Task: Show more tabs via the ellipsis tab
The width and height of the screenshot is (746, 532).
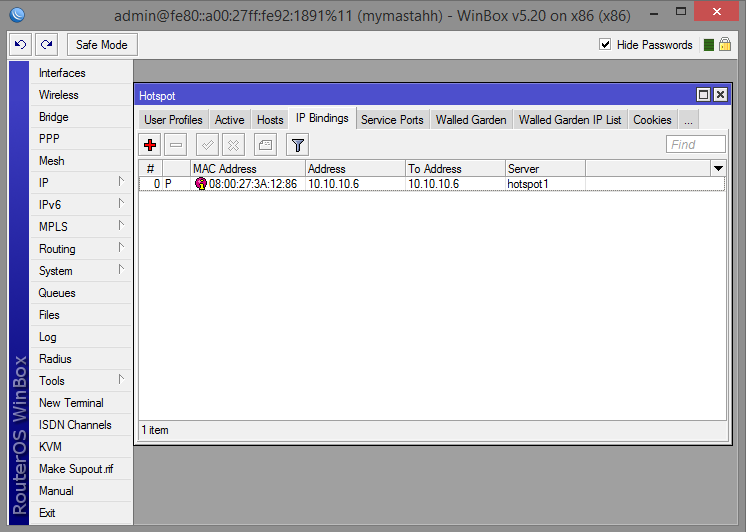Action: pos(688,120)
